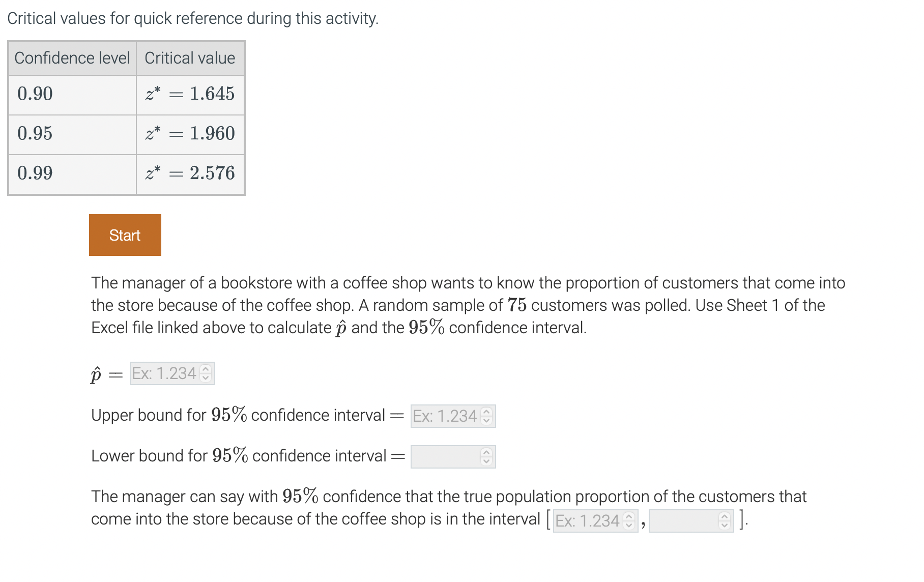Image resolution: width=924 pixels, height=582 pixels.
Task: Increment the interval's first endpoint value
Action: pyautogui.click(x=629, y=517)
